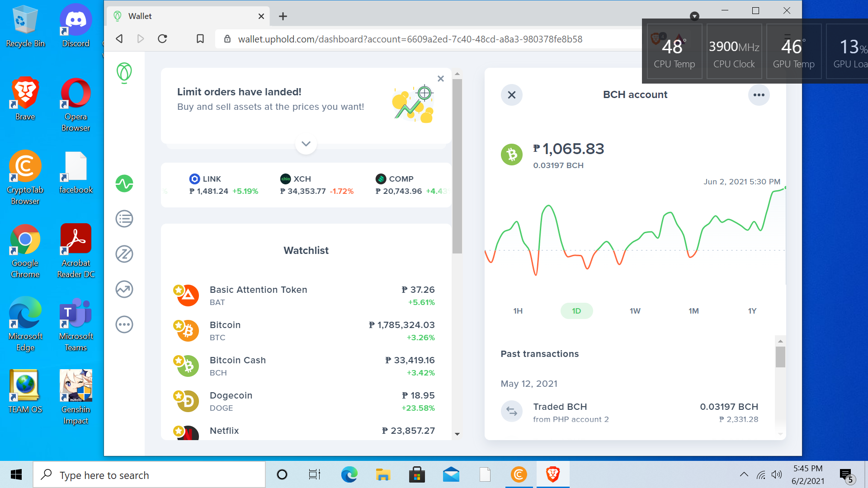Open File Explorer from taskbar
The image size is (868, 488).
pos(383,474)
